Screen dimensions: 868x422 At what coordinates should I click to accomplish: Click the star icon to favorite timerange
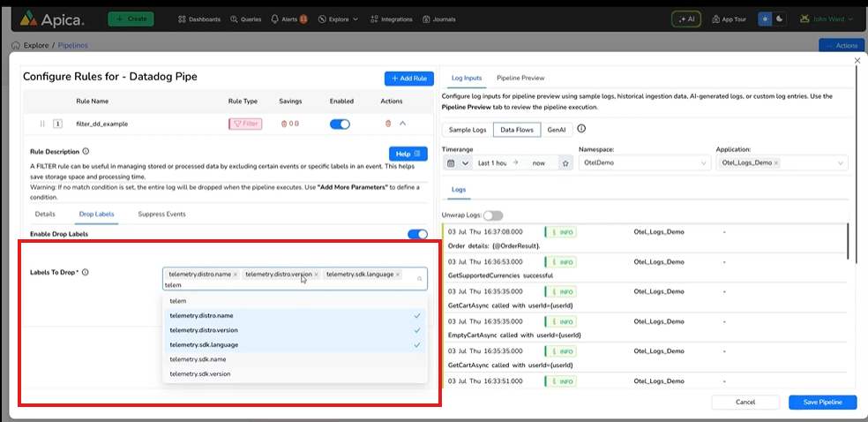click(565, 163)
